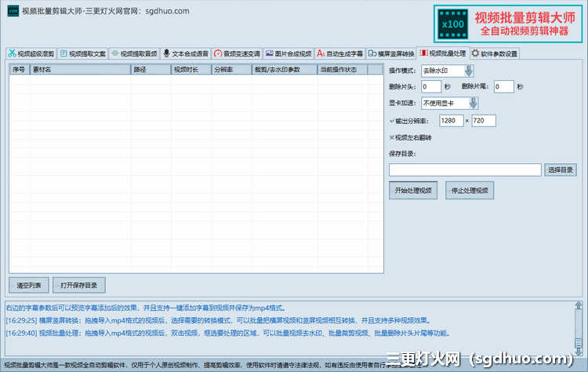This screenshot has height=372, width=588.
Task: Enable the 视频左右翻转 checkbox
Action: (392, 138)
